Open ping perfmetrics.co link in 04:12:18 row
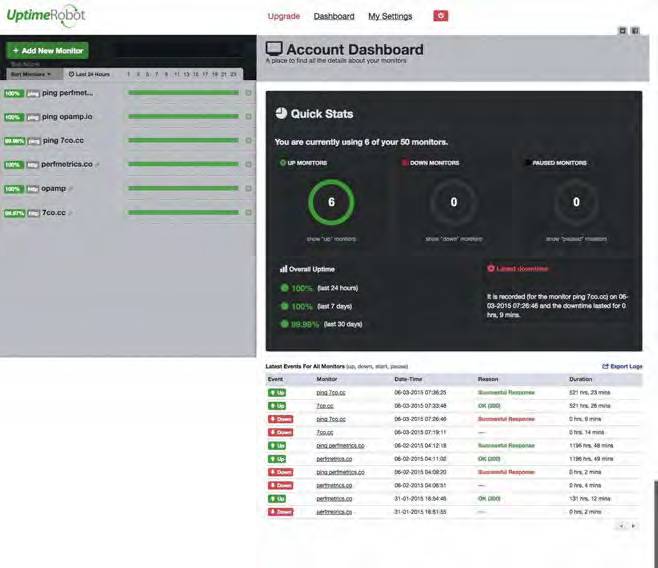Screen dimensions: 658x568 pyautogui.click(x=340, y=446)
